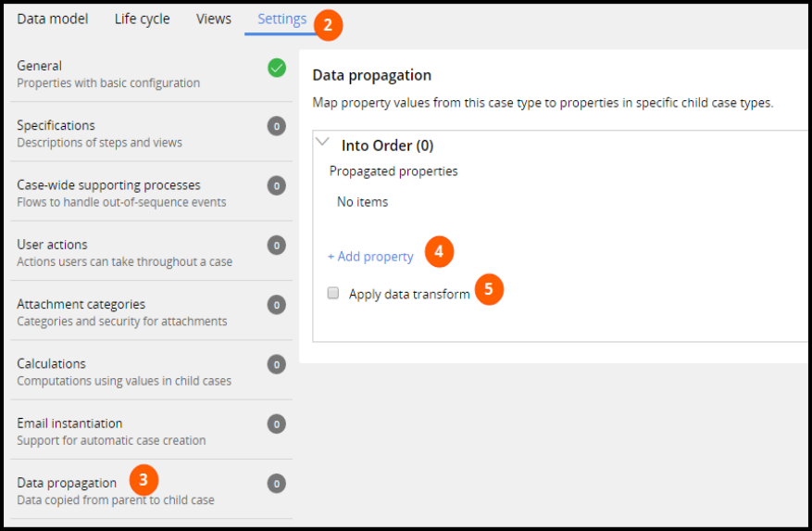Open the Life cycle tab
812x531 pixels.
click(142, 19)
